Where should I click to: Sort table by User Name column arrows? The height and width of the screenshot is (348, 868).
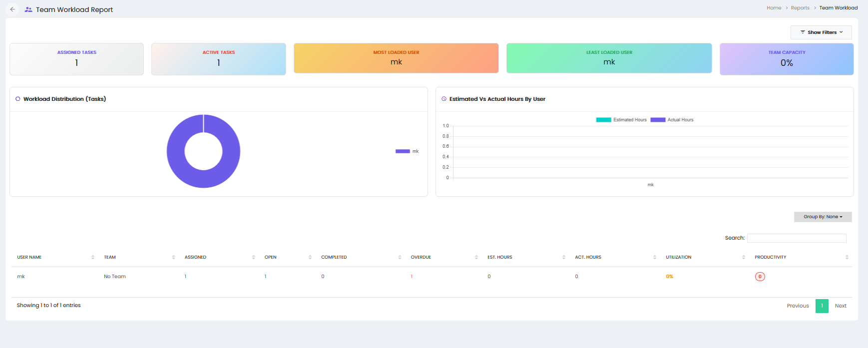point(93,257)
